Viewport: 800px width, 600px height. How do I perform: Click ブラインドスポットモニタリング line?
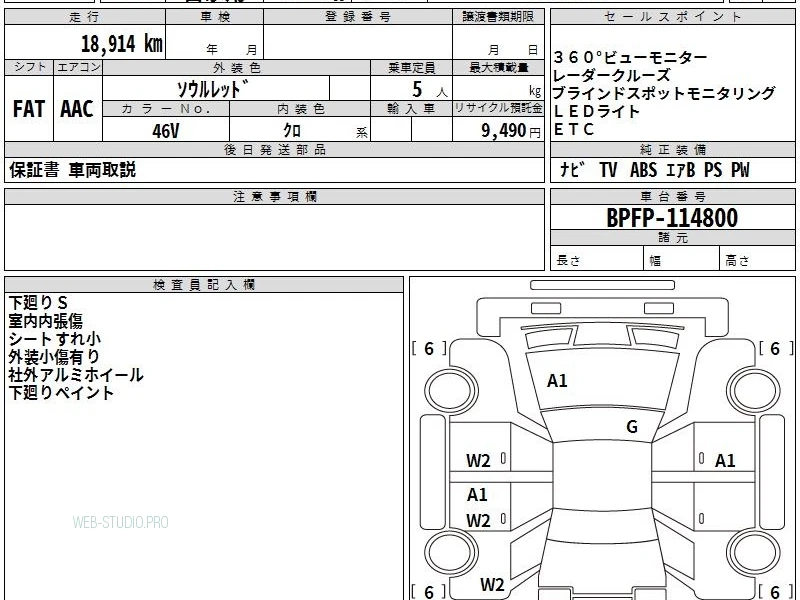[664, 93]
